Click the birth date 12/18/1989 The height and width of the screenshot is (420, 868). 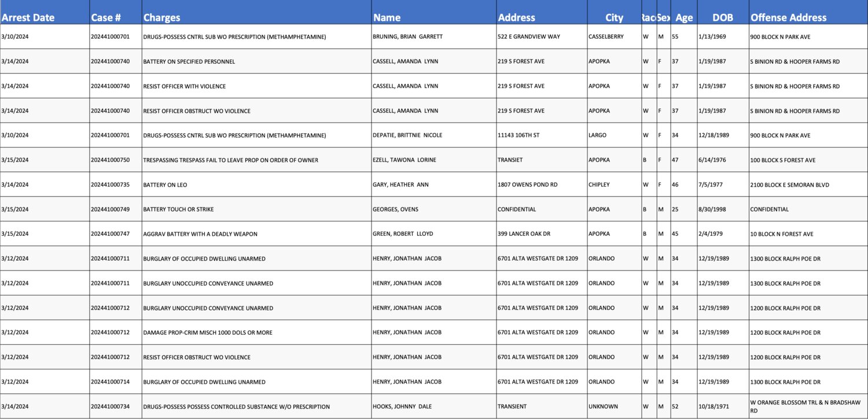[x=713, y=136]
